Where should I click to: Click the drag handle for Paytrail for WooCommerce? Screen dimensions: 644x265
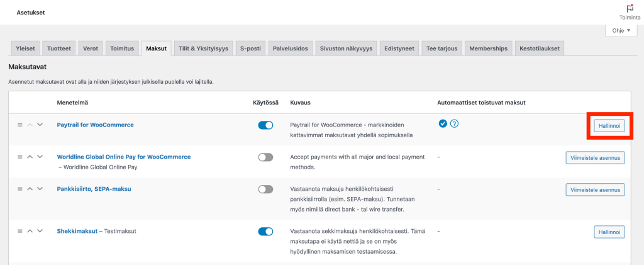tap(19, 125)
